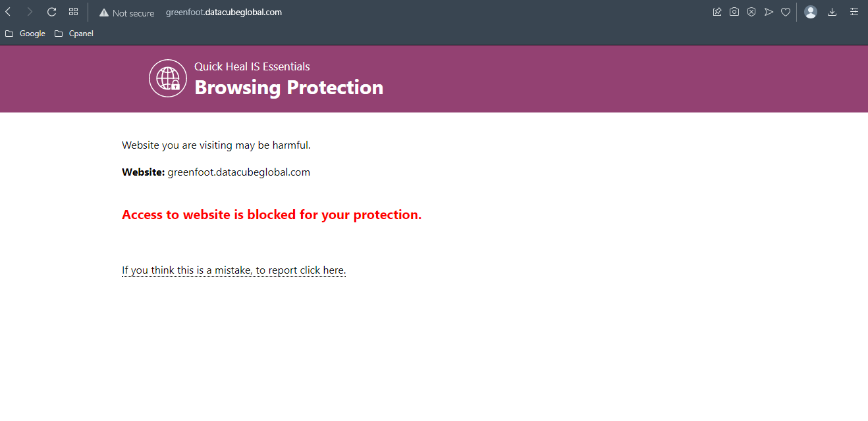Screen dimensions: 868x421
Task: Click the Browsing Protection globe logo
Action: 168,78
